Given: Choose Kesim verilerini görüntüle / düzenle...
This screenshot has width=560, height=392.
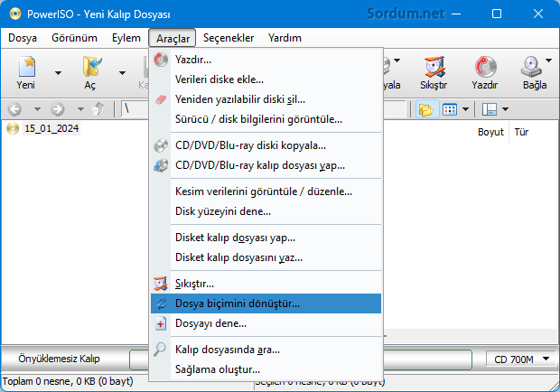Looking at the screenshot, I should (x=266, y=191).
